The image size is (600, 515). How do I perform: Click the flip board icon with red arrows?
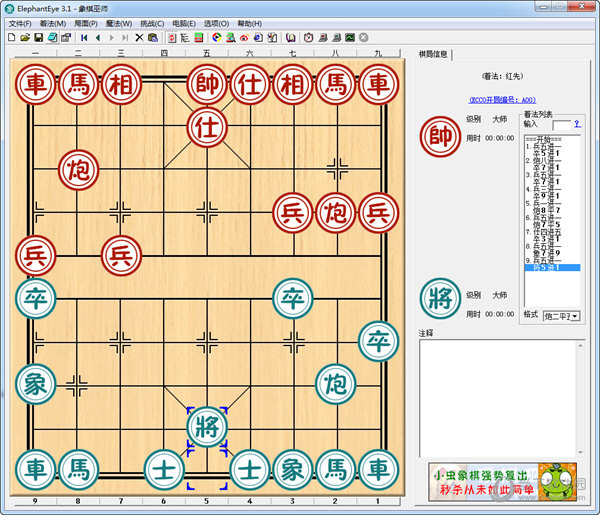[x=172, y=37]
